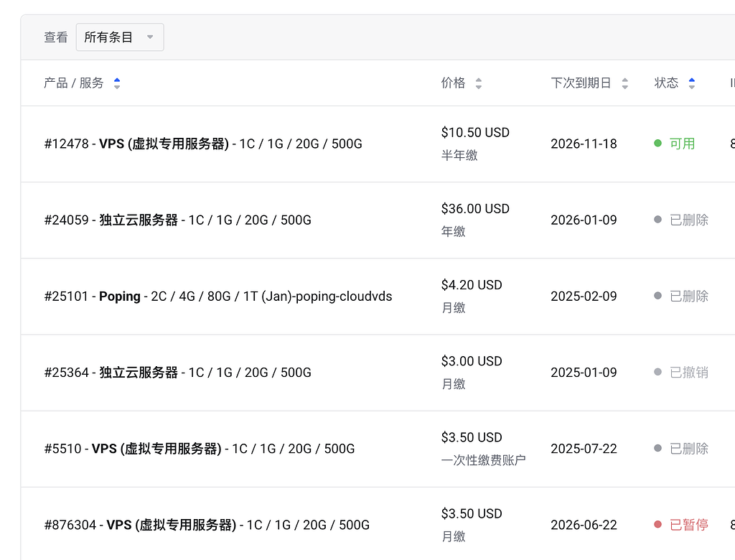The image size is (735, 560).
Task: Sort by 状态 column arrows
Action: click(692, 83)
